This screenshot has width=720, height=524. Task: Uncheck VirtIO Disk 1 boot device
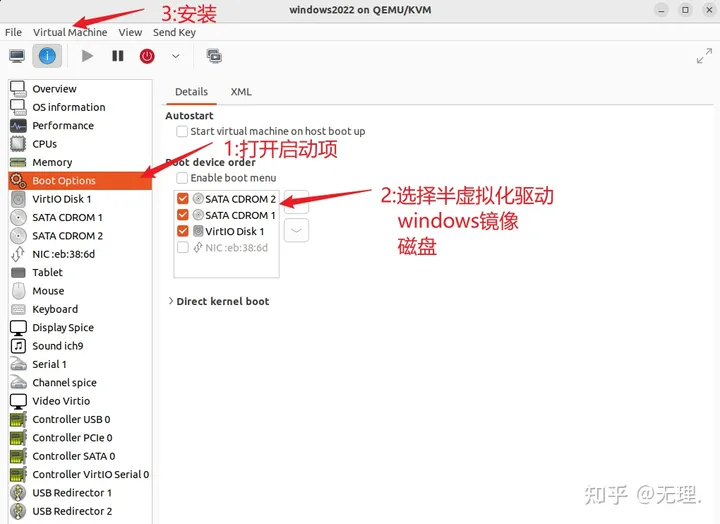tap(183, 231)
